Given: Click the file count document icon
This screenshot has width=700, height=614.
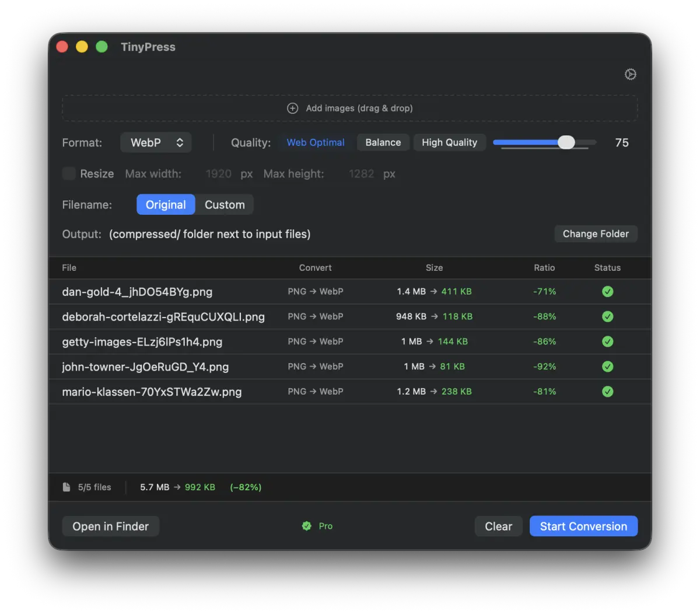Looking at the screenshot, I should (66, 487).
